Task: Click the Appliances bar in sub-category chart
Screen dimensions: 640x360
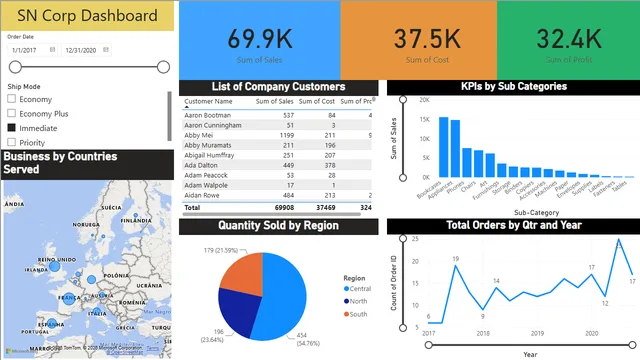Action: pyautogui.click(x=455, y=149)
